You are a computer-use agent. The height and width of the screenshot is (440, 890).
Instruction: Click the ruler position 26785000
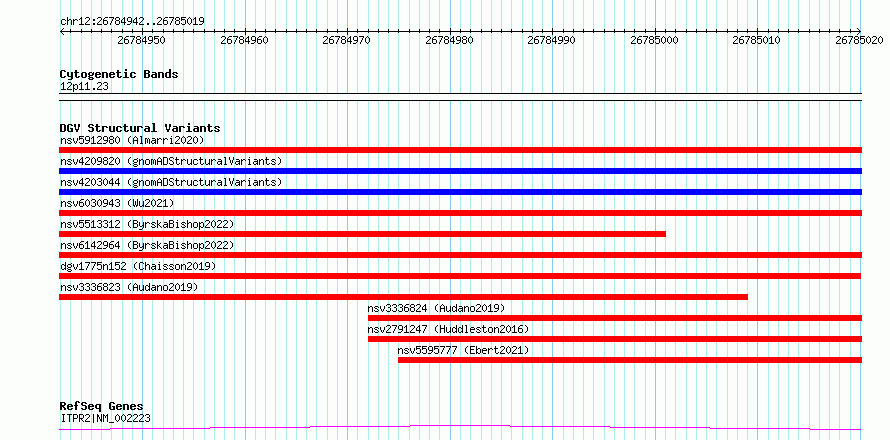(654, 40)
